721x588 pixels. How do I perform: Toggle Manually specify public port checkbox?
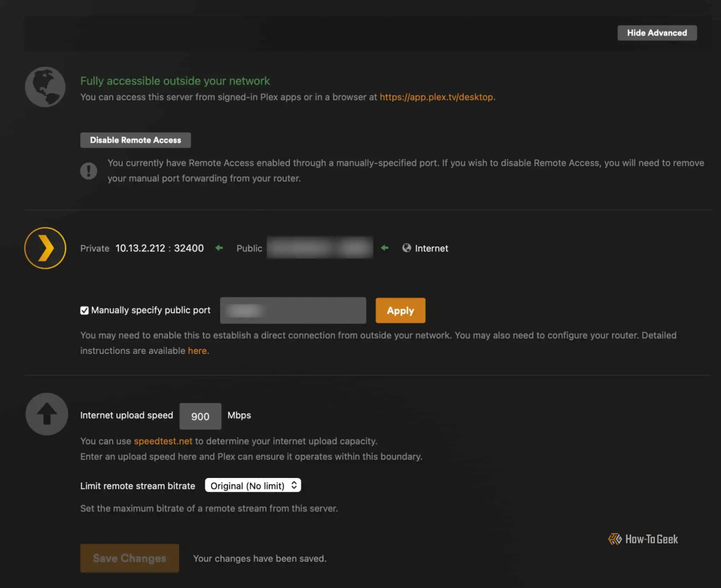(x=84, y=311)
